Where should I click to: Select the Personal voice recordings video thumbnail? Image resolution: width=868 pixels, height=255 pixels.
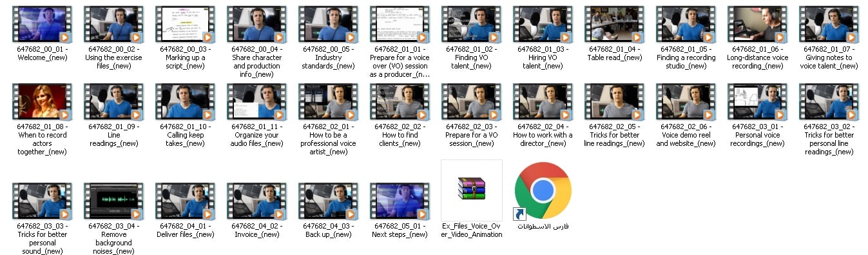pyautogui.click(x=757, y=101)
